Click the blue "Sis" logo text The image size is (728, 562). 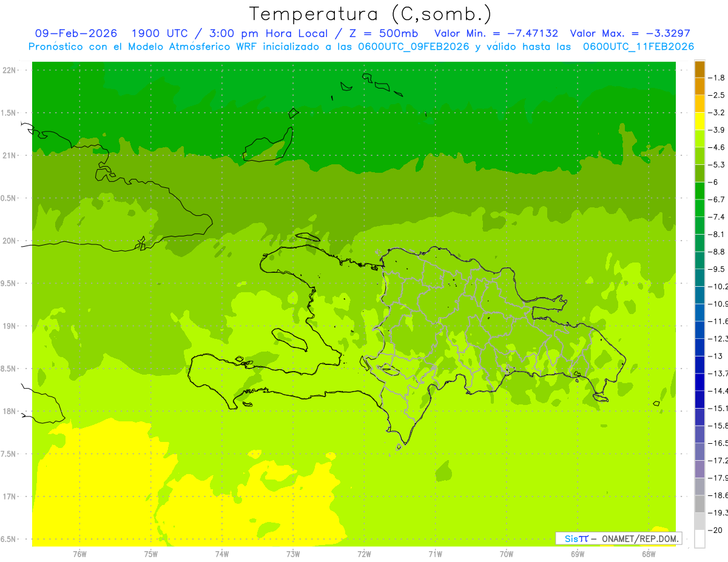click(571, 538)
